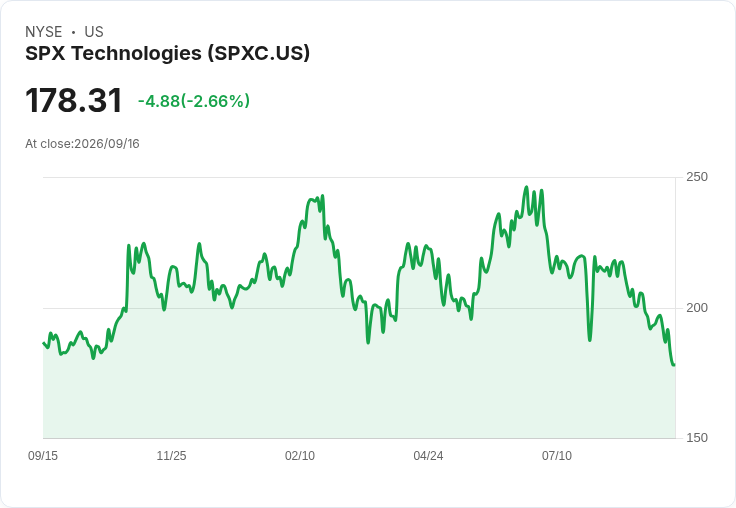The height and width of the screenshot is (508, 736).
Task: Select the 178.31 current price value
Action: tap(74, 100)
